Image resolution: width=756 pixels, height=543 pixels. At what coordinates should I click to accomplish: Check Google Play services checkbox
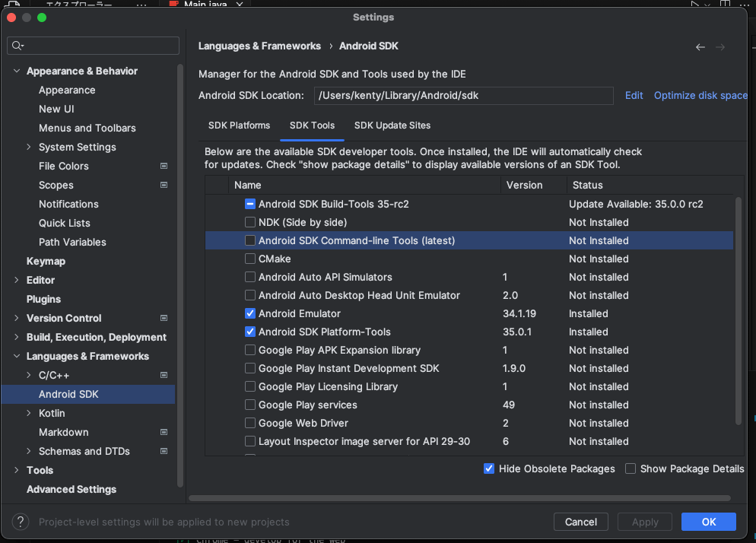tap(249, 405)
